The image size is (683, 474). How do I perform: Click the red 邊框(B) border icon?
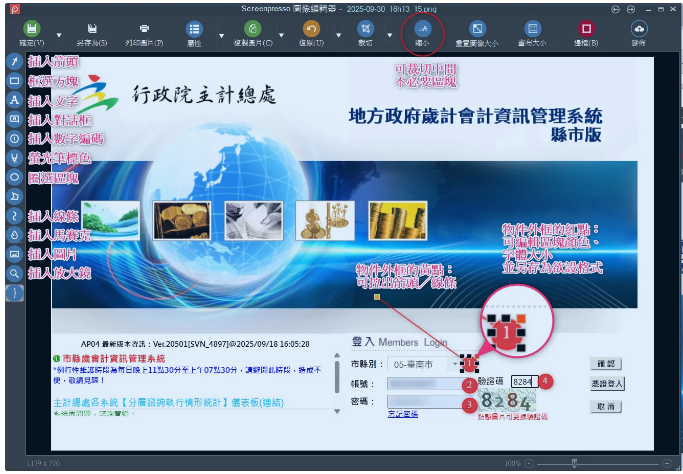click(586, 29)
